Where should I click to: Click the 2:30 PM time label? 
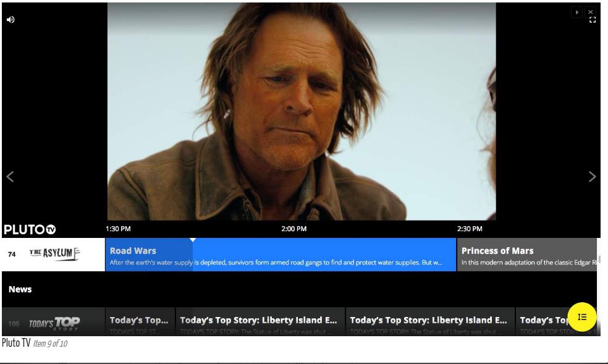click(470, 229)
